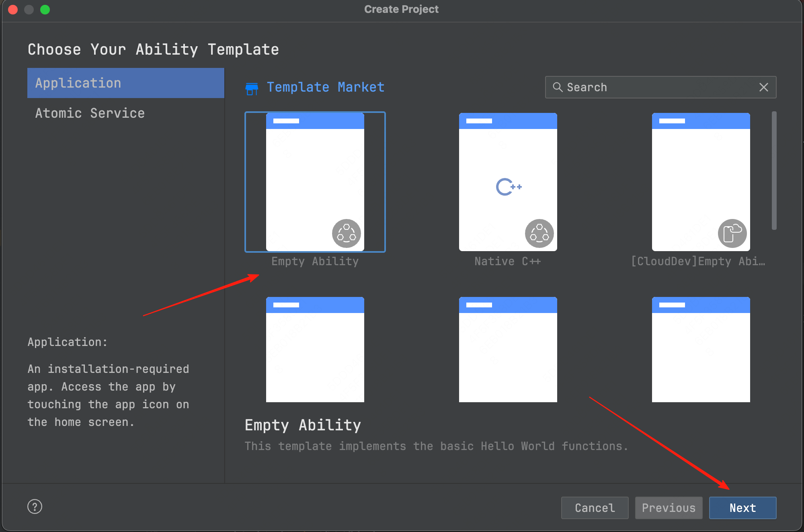Switch to the Atomic Service category
The width and height of the screenshot is (804, 532).
[x=90, y=113]
